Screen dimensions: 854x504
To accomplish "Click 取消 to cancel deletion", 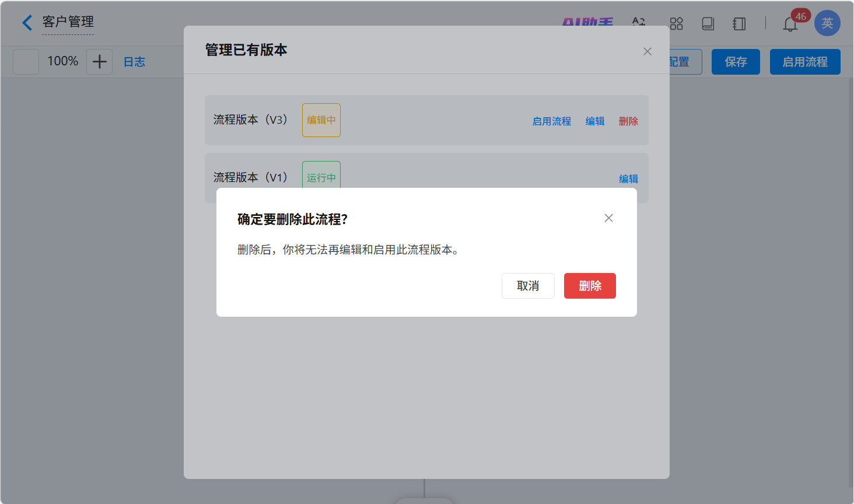I will (527, 286).
